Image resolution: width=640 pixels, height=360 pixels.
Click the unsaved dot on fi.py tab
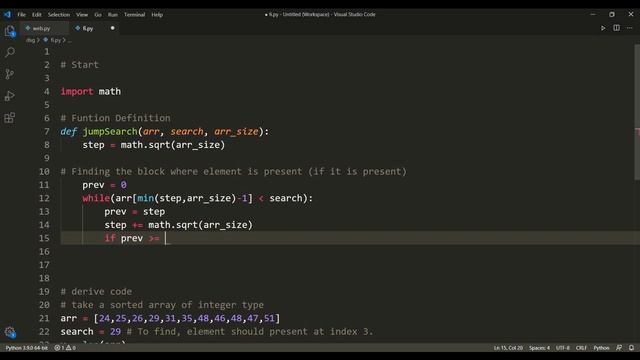pyautogui.click(x=112, y=28)
